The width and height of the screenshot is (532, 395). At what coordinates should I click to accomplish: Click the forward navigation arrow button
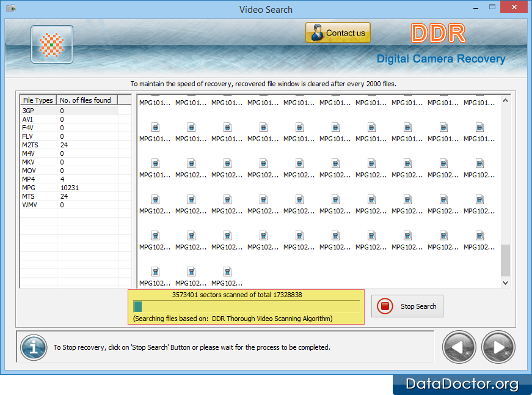click(x=498, y=347)
